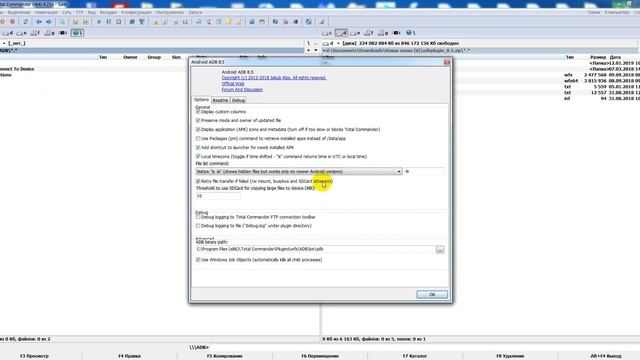Click the SDCard threshold (MB) input field

[x=218, y=196]
